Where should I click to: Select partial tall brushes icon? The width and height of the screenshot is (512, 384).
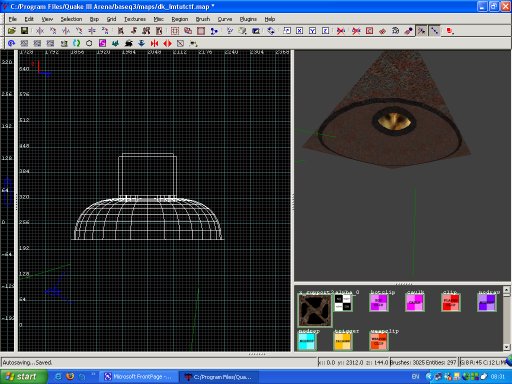pyautogui.click(x=146, y=31)
